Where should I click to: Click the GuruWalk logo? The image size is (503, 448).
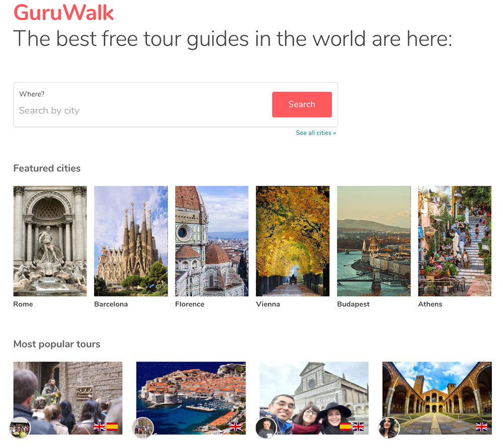63,13
